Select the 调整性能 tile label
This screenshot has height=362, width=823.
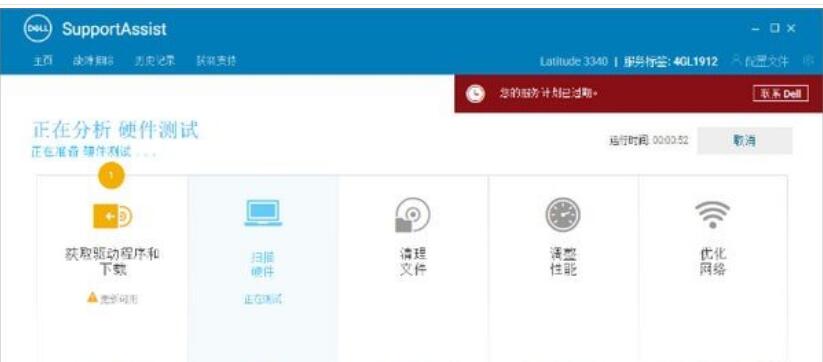point(563,262)
